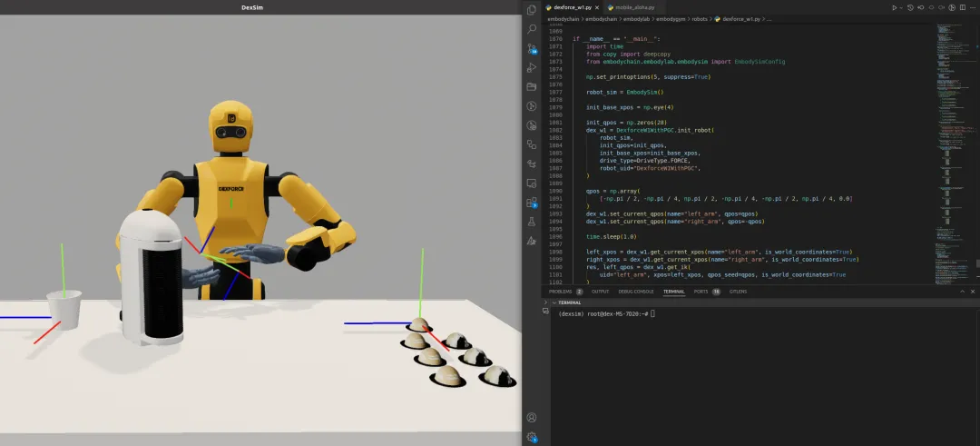This screenshot has width=980, height=446.
Task: Click the white coffee machine in DexSim
Action: click(151, 276)
